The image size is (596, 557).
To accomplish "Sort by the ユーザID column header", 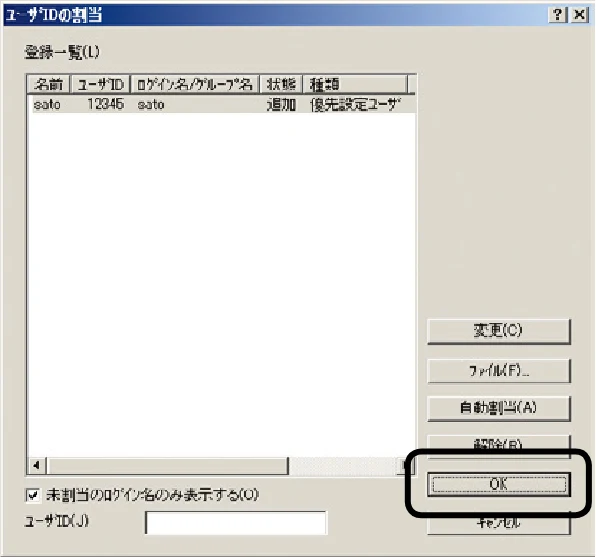I will point(101,84).
